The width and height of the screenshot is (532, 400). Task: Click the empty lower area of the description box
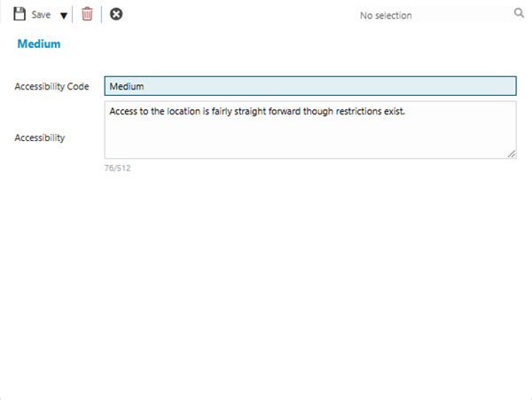(310, 142)
